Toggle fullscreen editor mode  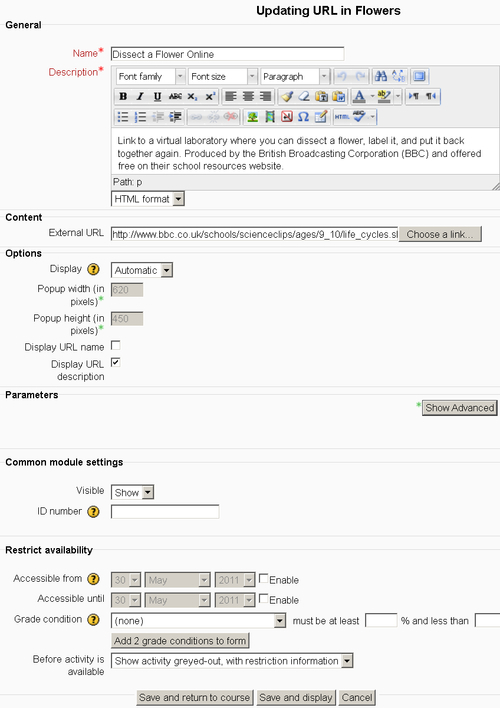[420, 76]
